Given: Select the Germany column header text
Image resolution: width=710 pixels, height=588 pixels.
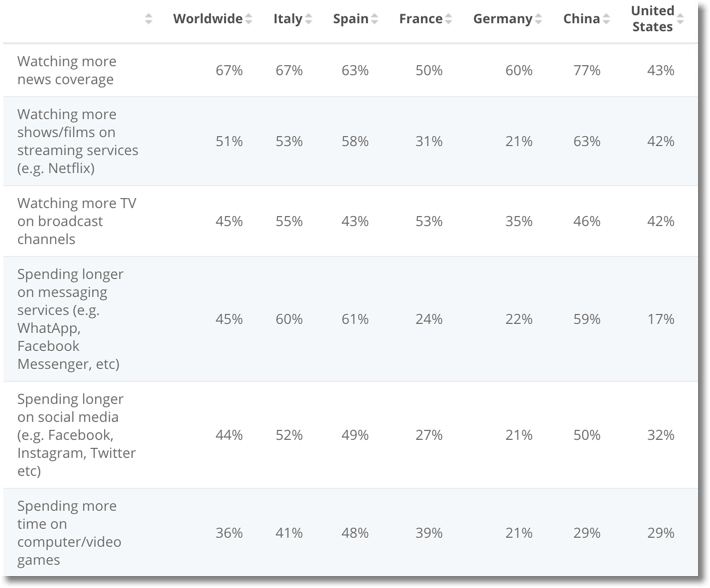Looking at the screenshot, I should pos(503,19).
